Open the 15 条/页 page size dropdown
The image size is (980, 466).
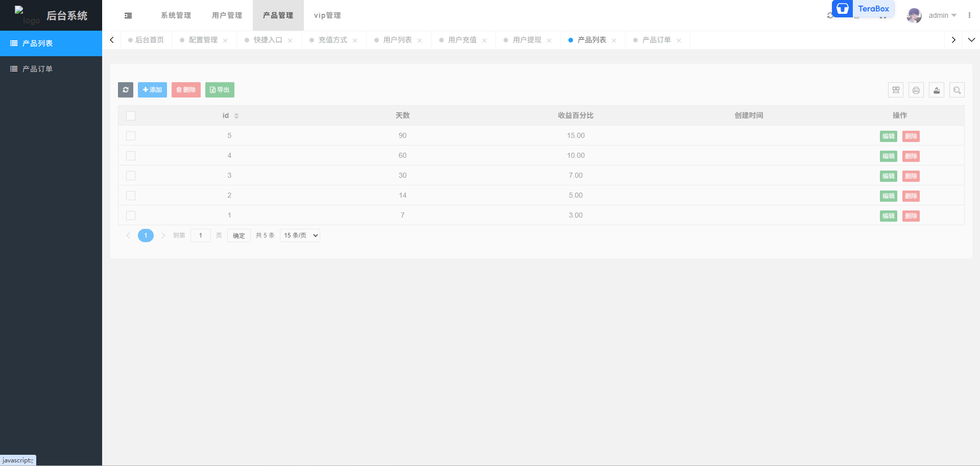coord(300,236)
